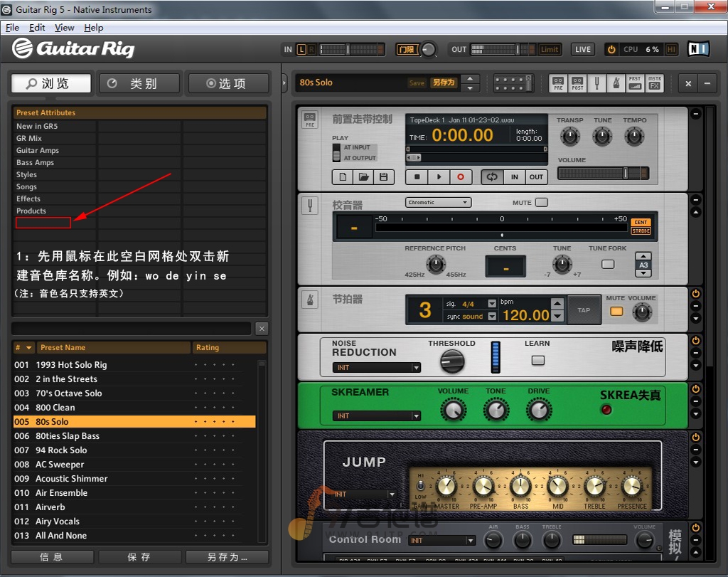The width and height of the screenshot is (728, 577).
Task: Open the Control Room INIT preset dropdown
Action: coord(442,540)
